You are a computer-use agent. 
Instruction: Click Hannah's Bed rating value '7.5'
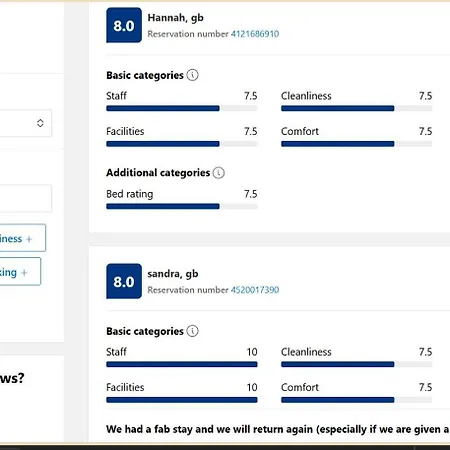tap(251, 194)
